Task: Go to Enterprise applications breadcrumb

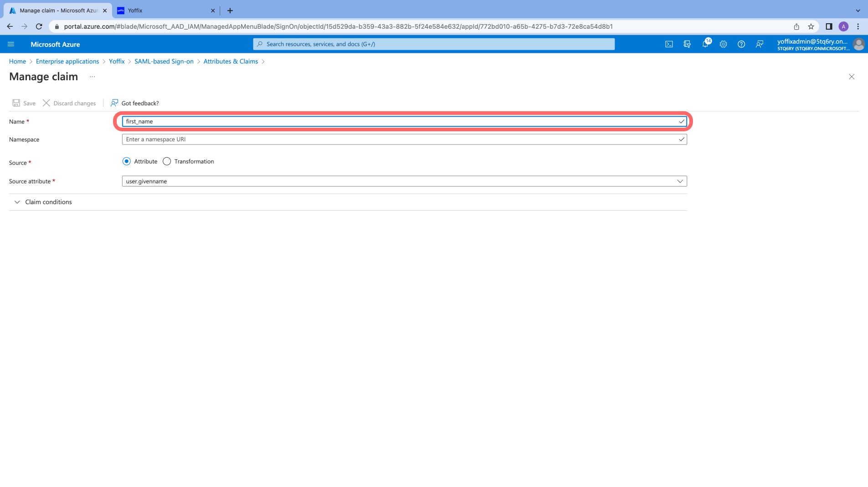Action: (x=67, y=62)
